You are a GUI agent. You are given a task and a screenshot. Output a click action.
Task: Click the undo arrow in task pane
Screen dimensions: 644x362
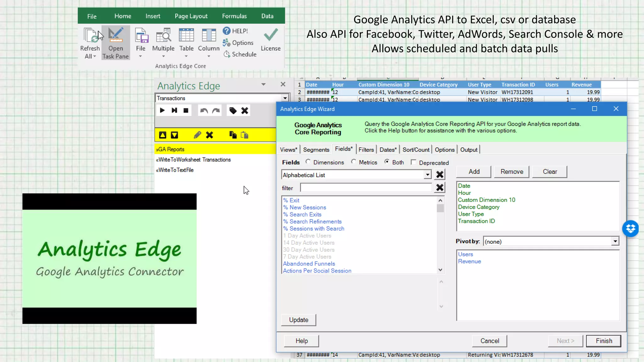click(204, 110)
